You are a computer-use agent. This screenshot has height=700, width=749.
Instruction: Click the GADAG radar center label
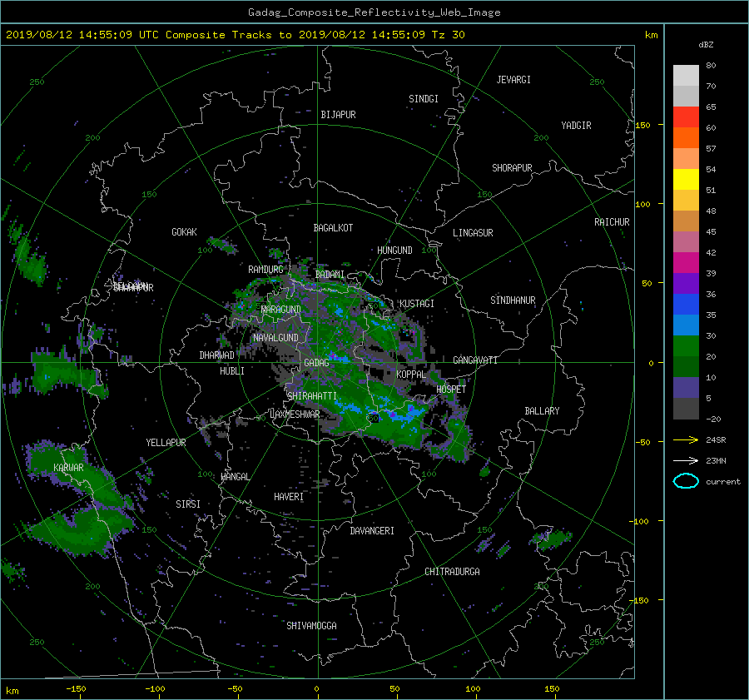[x=316, y=363]
